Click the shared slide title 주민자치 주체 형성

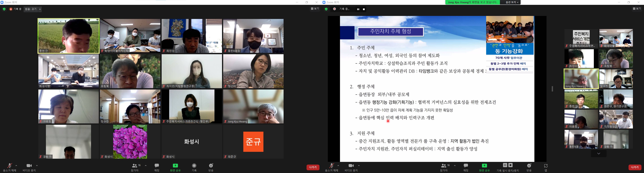pyautogui.click(x=391, y=32)
